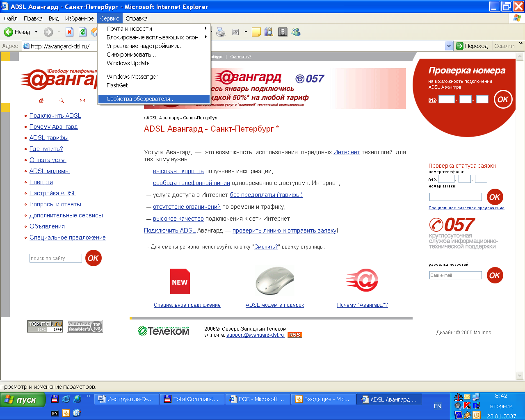The height and width of the screenshot is (420, 525).
Task: Click the Back (Назад) arrow button
Action: coord(17,32)
